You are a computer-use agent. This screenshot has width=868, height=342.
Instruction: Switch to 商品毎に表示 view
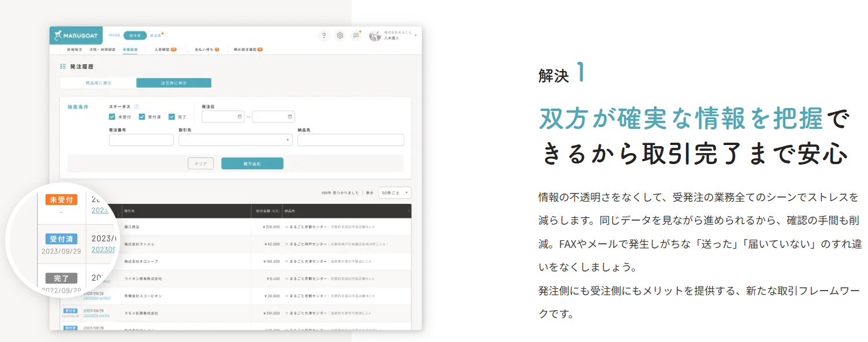click(x=98, y=83)
